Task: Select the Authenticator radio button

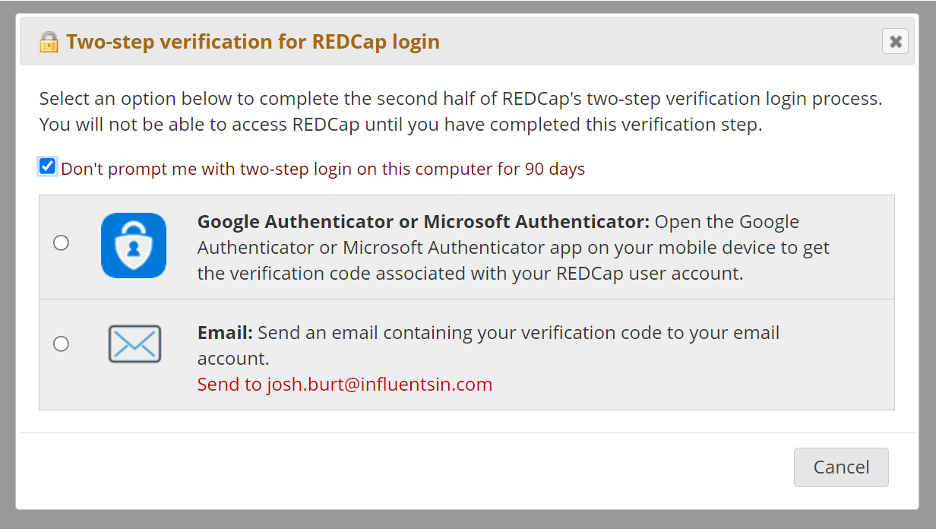Action: point(61,243)
